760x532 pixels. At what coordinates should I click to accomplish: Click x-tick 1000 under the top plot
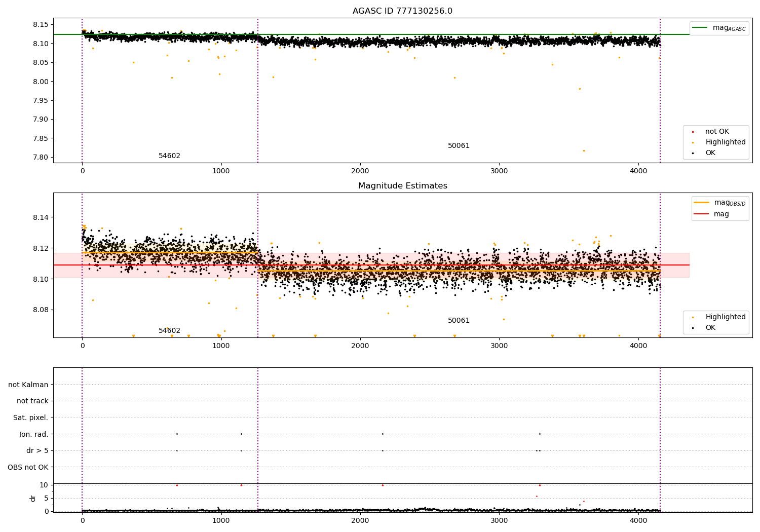point(221,171)
